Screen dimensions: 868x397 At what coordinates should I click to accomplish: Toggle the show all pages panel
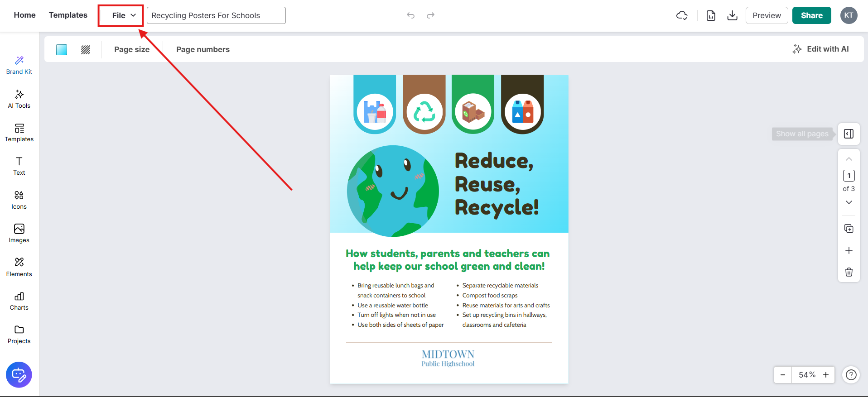849,134
